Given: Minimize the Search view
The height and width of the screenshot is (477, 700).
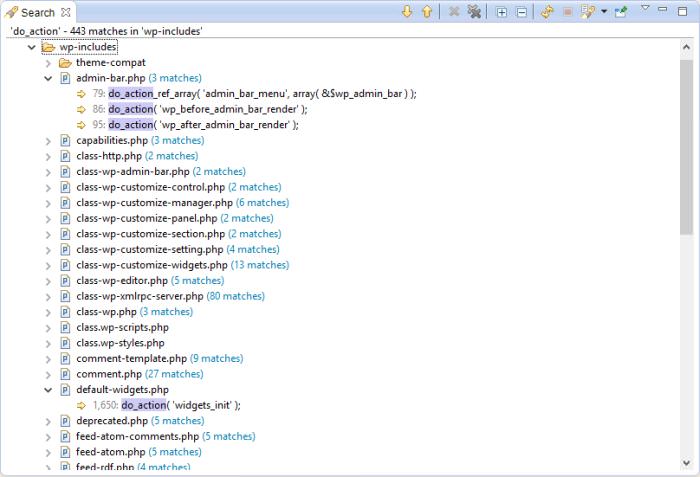Looking at the screenshot, I should pos(663,9).
